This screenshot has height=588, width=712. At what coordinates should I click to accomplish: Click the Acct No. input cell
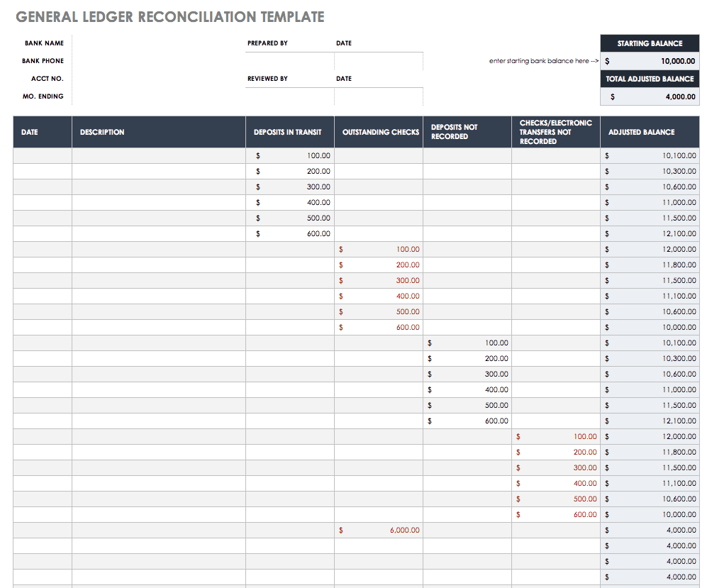pyautogui.click(x=157, y=79)
